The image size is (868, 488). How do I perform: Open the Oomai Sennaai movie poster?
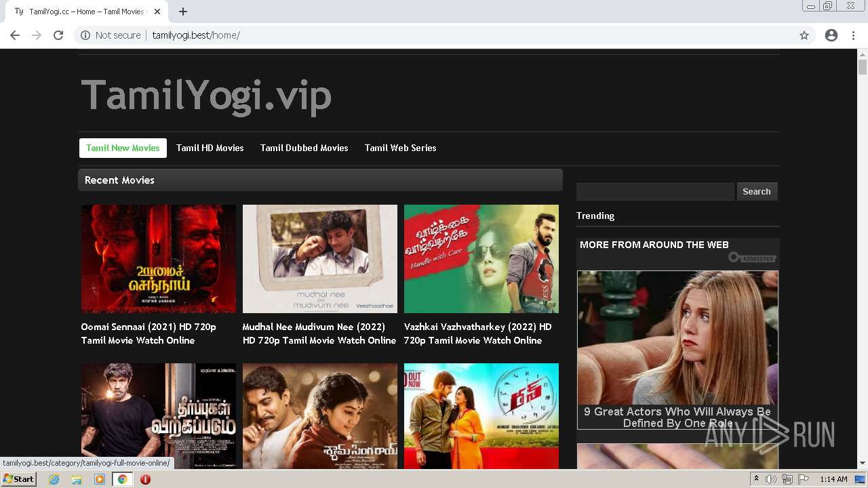pos(159,259)
